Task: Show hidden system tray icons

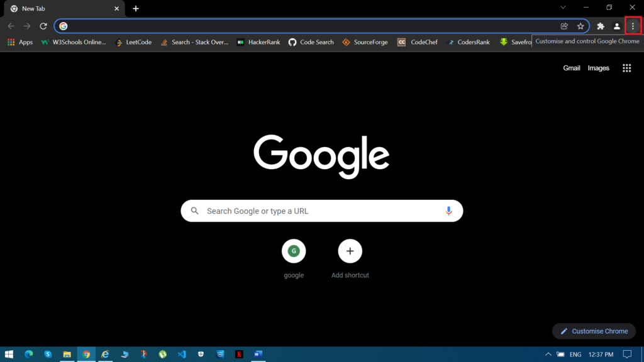Action: pos(548,354)
